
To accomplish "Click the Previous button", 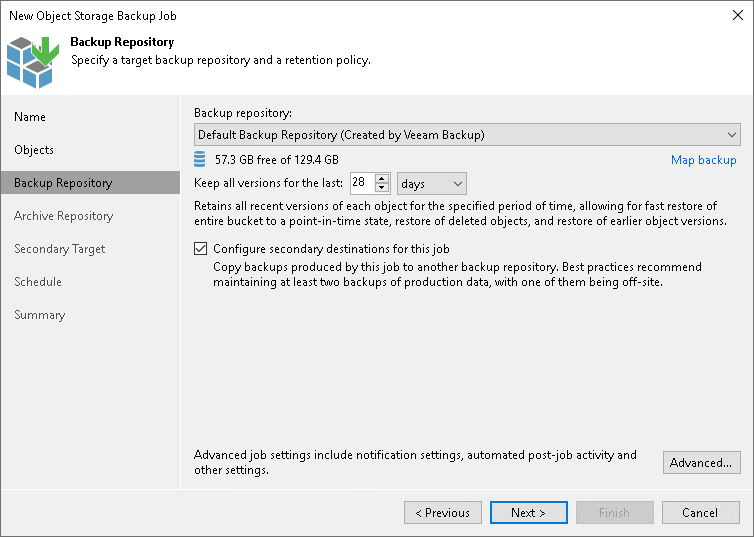I will [x=442, y=512].
